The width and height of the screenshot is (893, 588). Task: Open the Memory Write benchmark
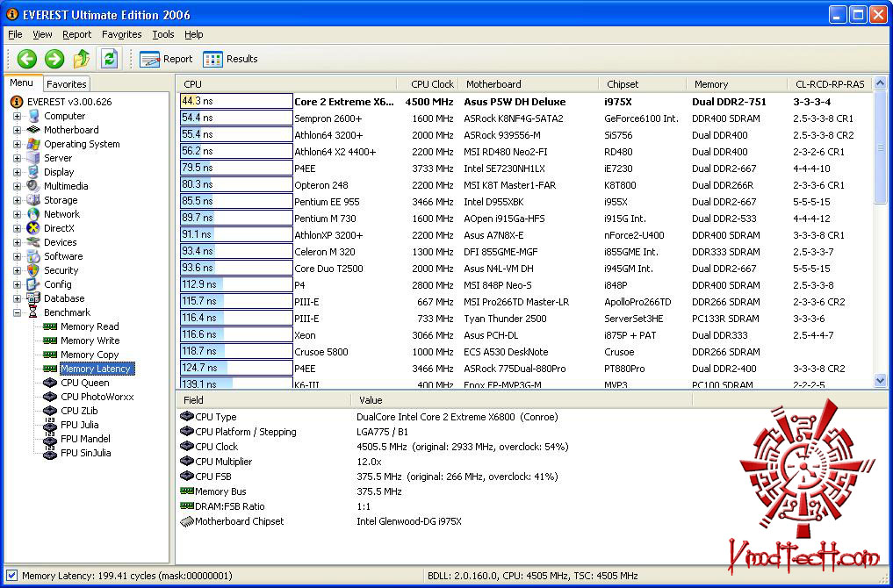(x=90, y=341)
